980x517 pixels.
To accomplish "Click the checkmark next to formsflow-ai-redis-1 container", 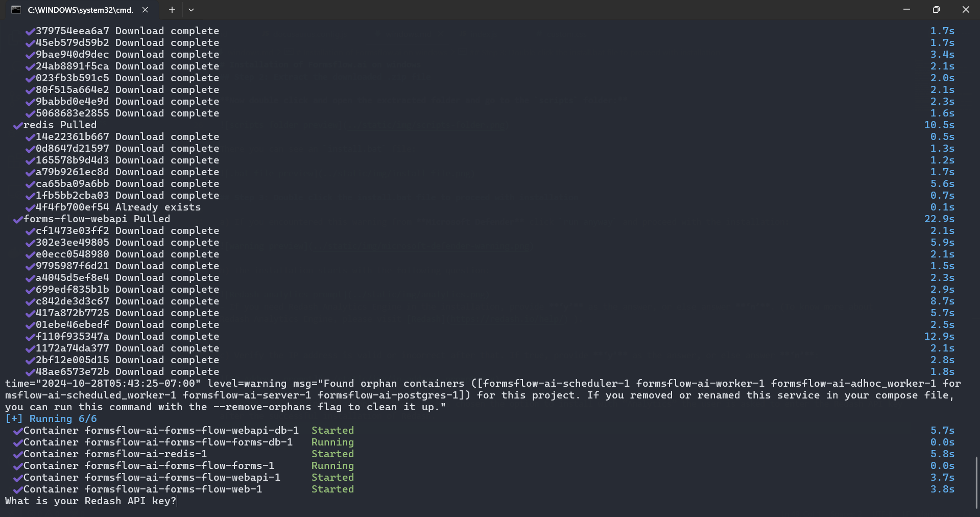I will point(18,454).
